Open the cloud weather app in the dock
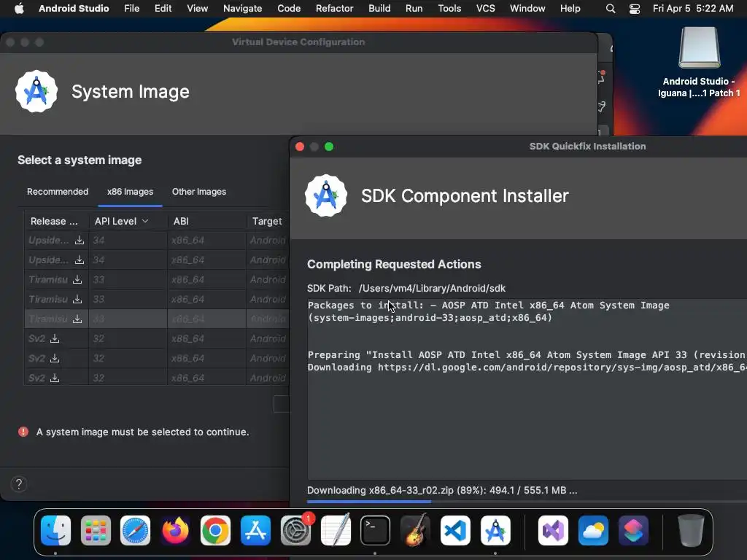Image resolution: width=747 pixels, height=560 pixels. pos(593,531)
